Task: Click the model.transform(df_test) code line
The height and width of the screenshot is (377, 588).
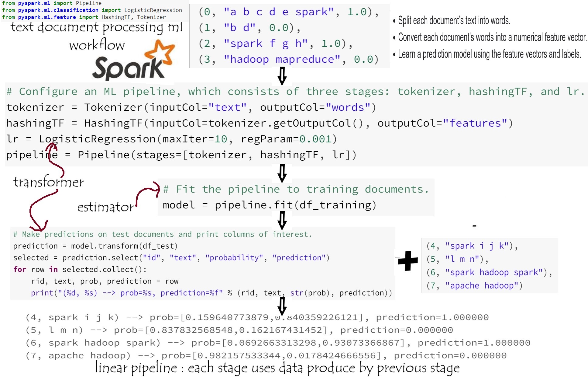Action: click(95, 246)
